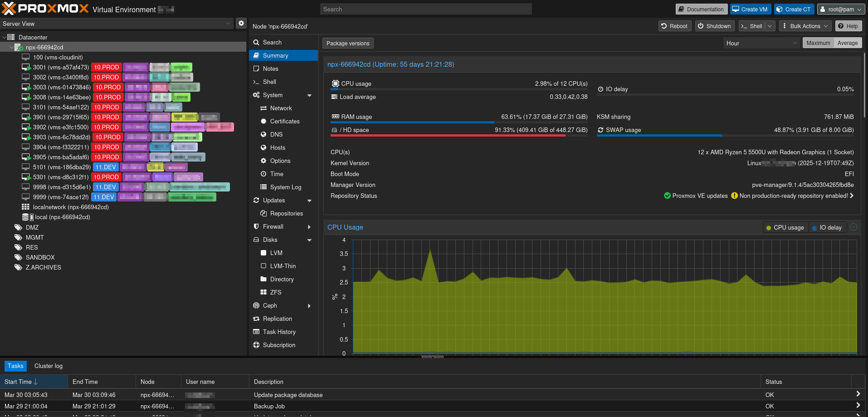Click local storage disk icon
Screen dimensions: 868x417
click(x=28, y=217)
